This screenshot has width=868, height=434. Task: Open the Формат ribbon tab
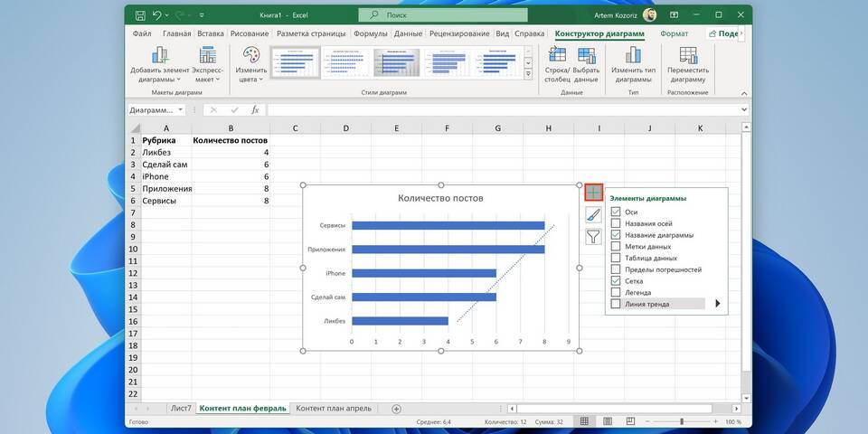tap(674, 33)
